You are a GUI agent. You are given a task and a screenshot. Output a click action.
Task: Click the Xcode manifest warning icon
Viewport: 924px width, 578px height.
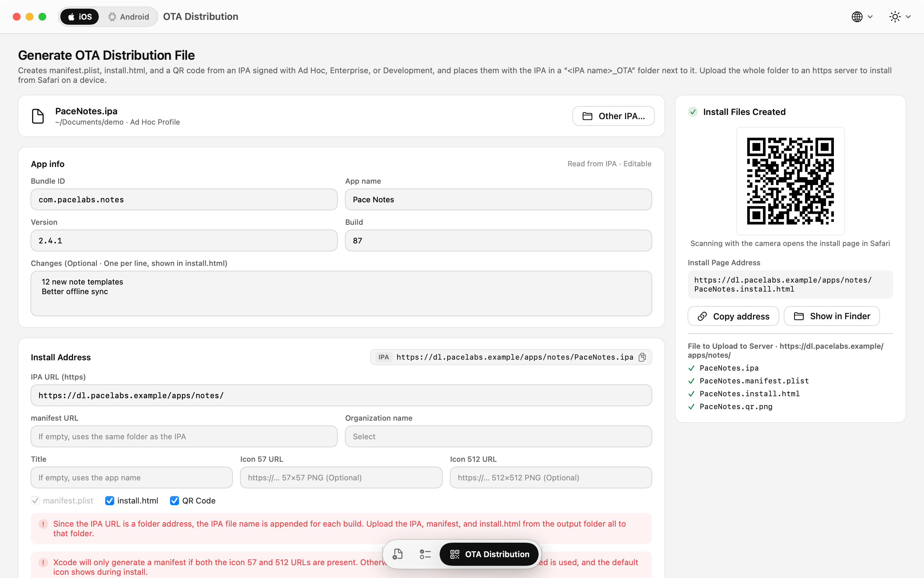click(43, 563)
